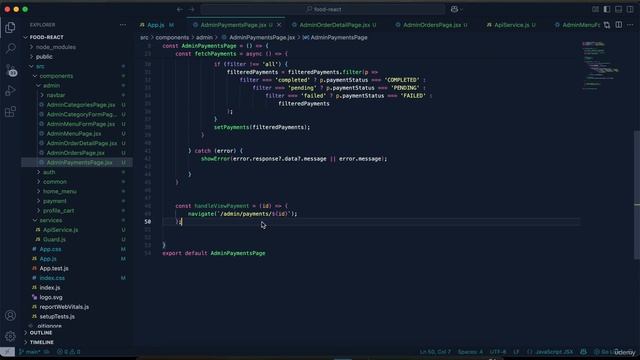Viewport: 640px width, 360px height.
Task: Open the Accounts icon in activity bar
Action: pyautogui.click(x=10, y=316)
